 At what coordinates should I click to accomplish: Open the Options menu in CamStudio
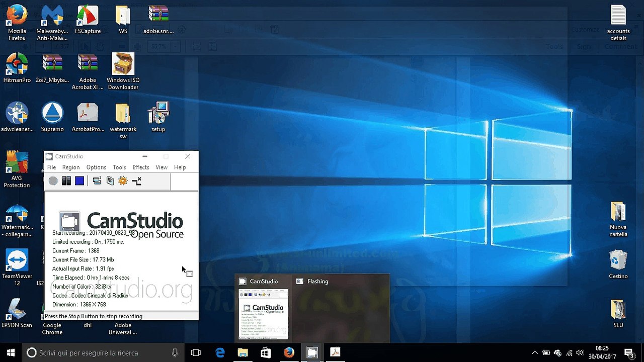[x=96, y=167]
